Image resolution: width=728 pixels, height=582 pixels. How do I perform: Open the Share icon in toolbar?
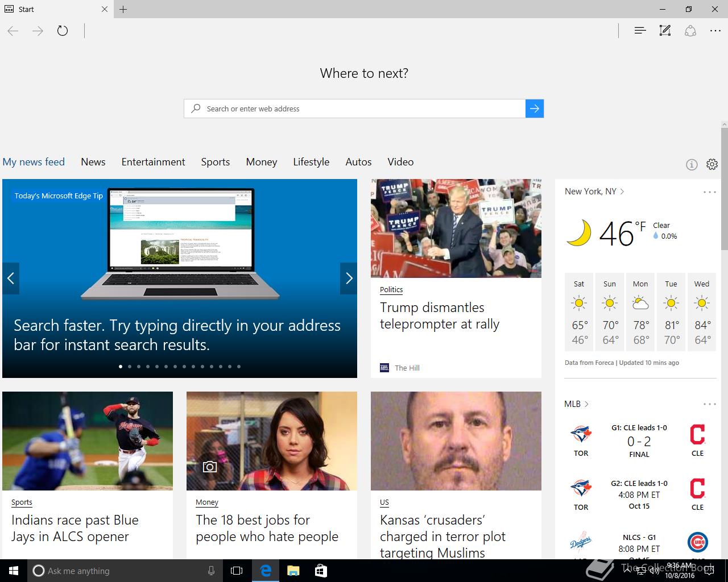[690, 31]
